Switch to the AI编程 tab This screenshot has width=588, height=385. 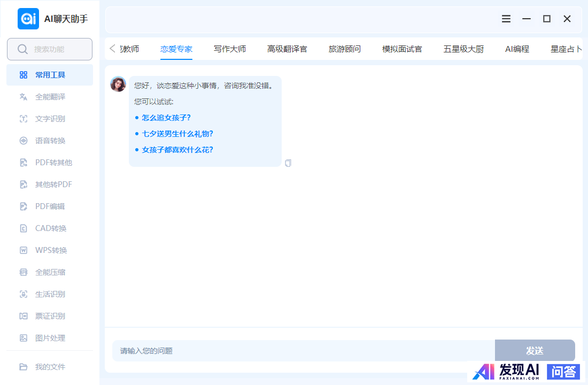coord(517,49)
